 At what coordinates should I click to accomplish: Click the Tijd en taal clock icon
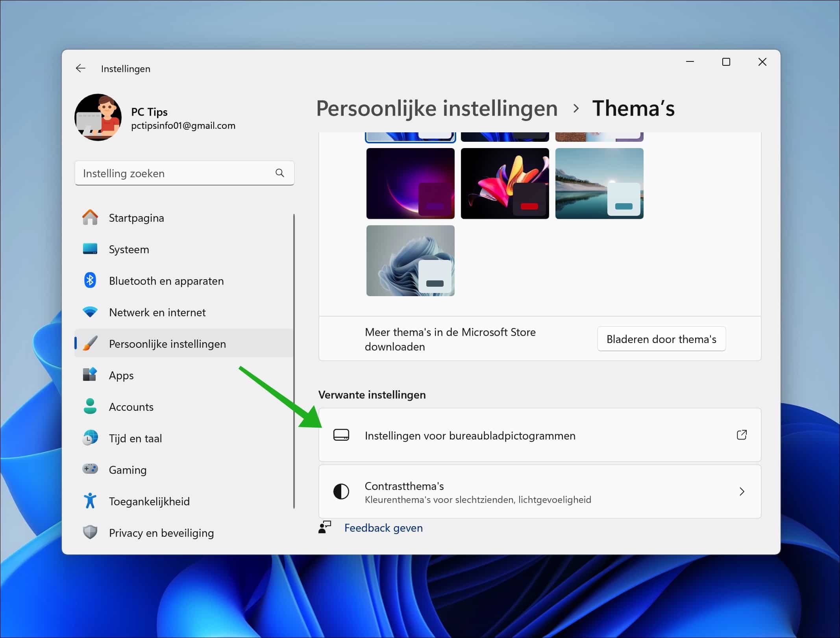(x=90, y=438)
